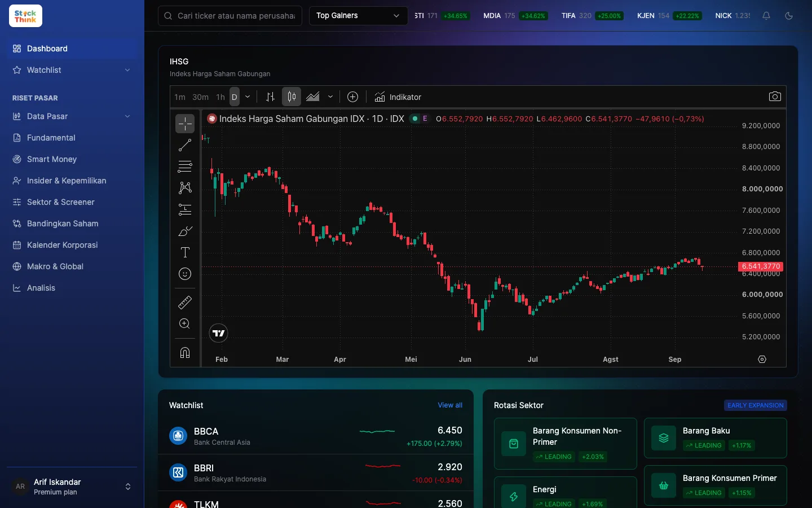Expand Arif Iskandar account menu
The height and width of the screenshot is (508, 812).
pyautogui.click(x=72, y=487)
